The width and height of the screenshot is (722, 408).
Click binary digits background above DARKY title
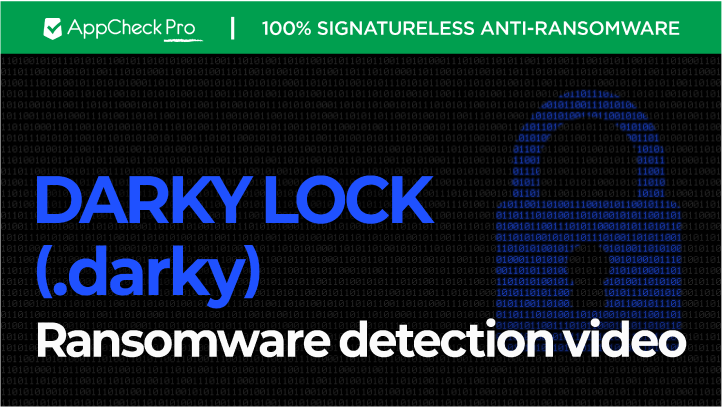(x=230, y=115)
